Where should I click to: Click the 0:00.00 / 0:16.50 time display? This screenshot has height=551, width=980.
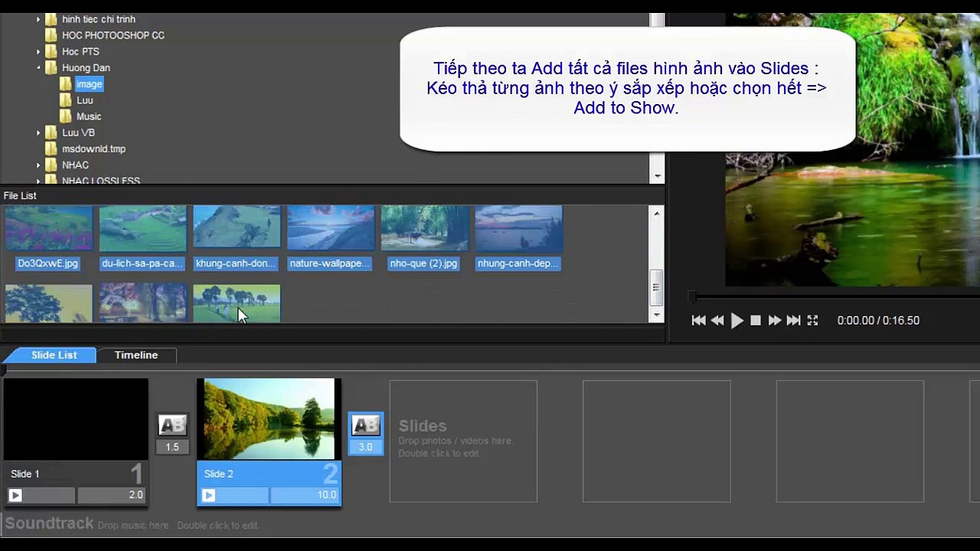click(x=878, y=321)
